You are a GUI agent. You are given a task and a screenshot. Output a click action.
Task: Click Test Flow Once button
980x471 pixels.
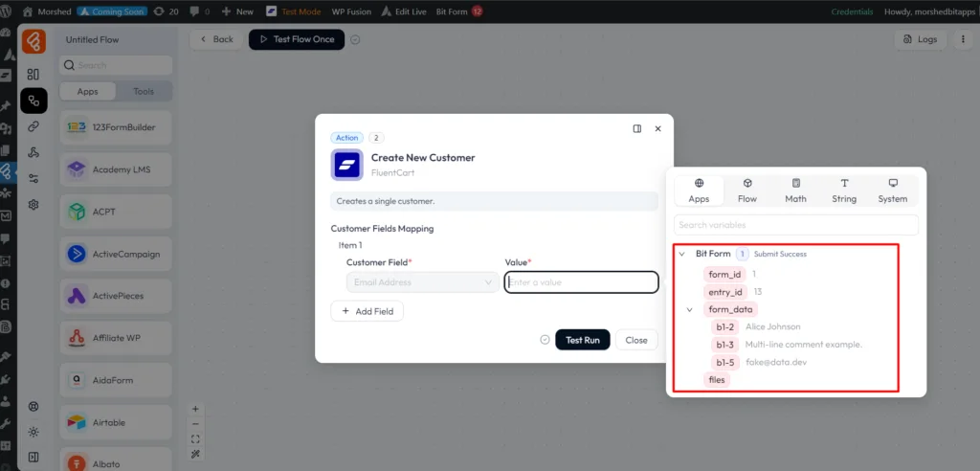point(297,39)
